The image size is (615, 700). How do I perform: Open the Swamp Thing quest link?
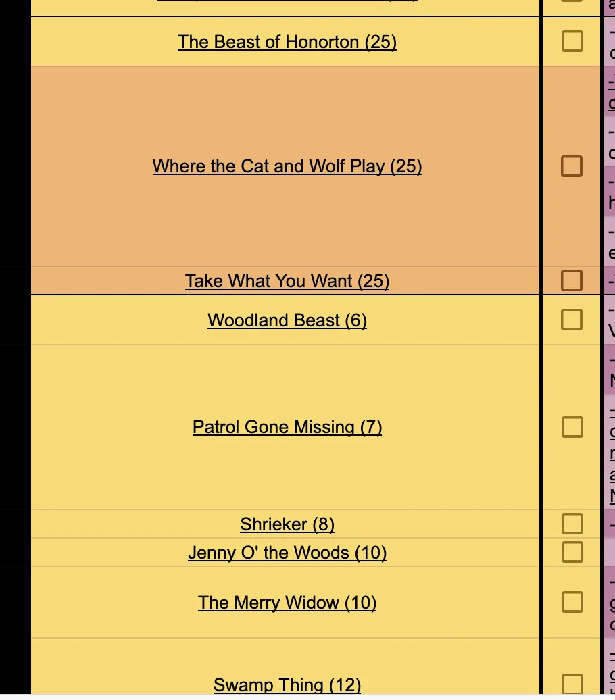click(287, 684)
